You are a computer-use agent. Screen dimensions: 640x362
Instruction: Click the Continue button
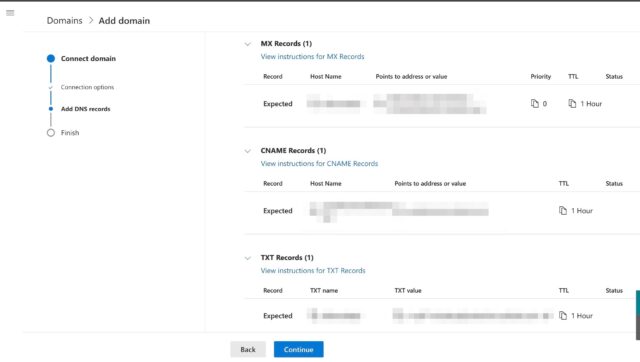[x=299, y=349]
